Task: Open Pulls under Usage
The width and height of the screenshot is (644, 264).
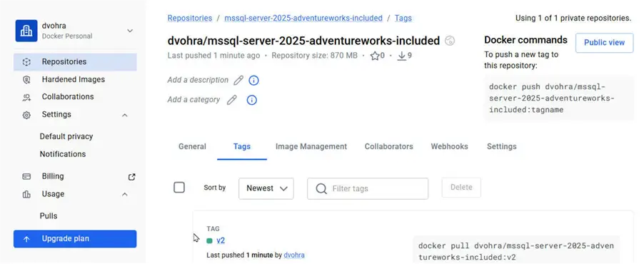Action: [49, 216]
